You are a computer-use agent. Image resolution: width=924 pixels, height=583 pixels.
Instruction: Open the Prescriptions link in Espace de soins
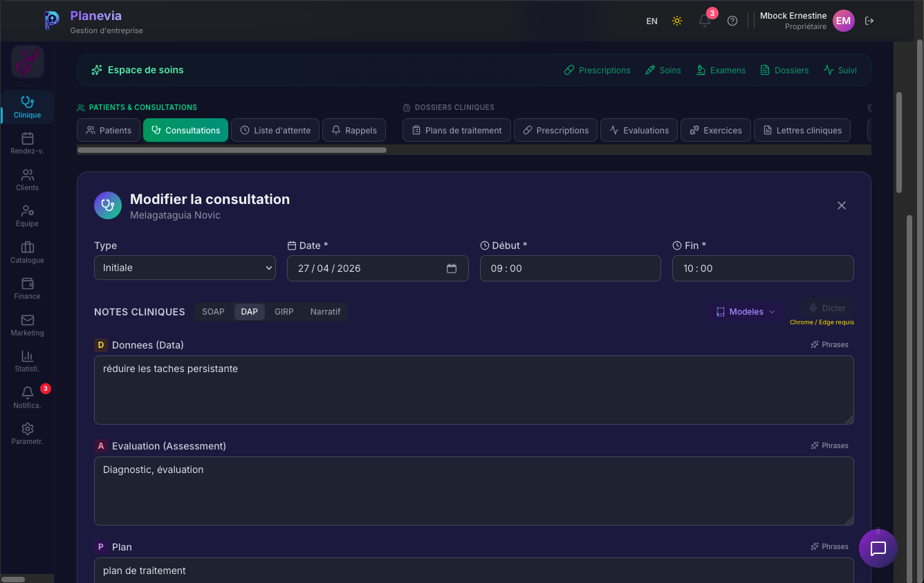click(x=598, y=70)
